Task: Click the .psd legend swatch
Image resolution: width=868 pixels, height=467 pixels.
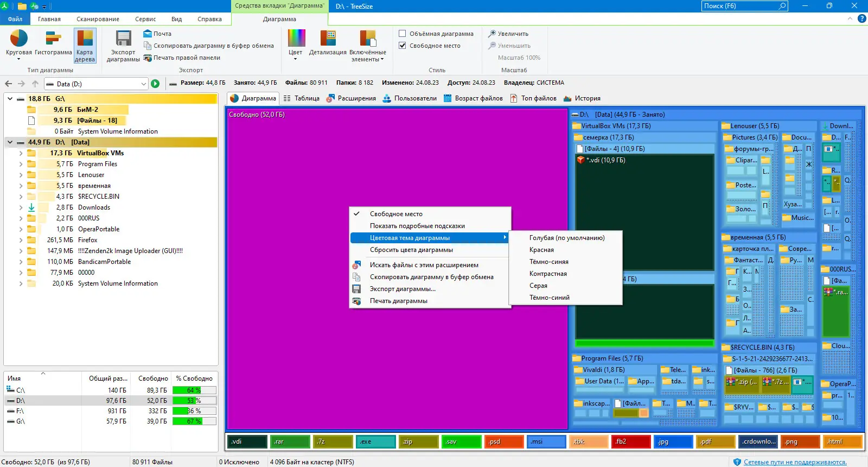Action: coord(504,441)
